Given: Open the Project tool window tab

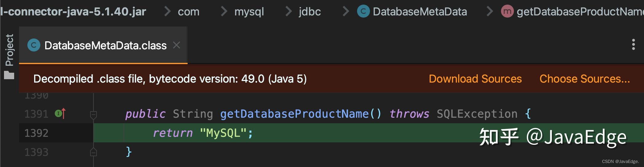Looking at the screenshot, I should [10, 50].
